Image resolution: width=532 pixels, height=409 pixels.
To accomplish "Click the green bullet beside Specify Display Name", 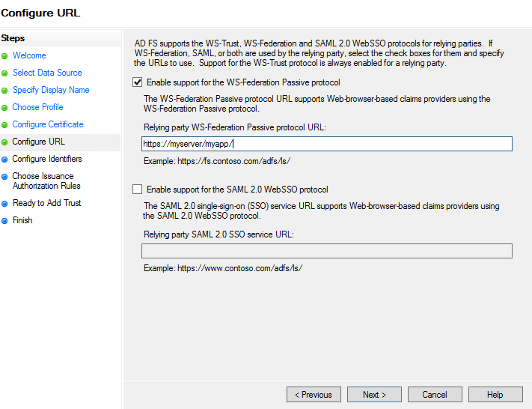I will coord(4,91).
